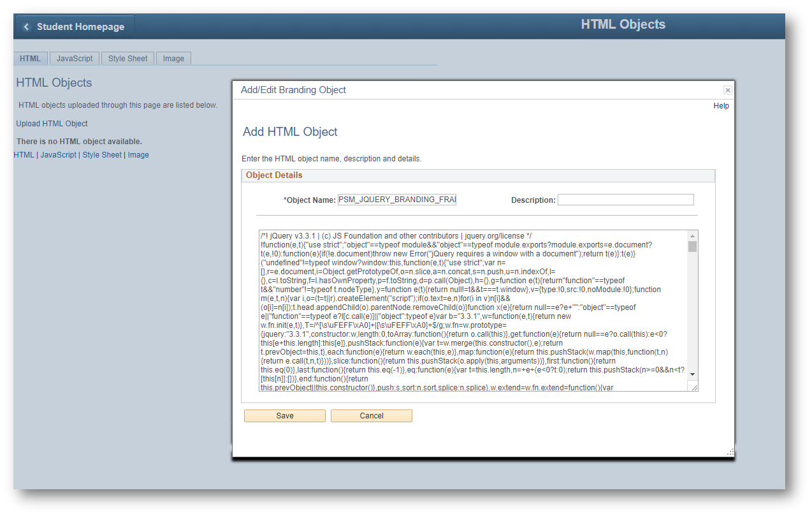Open the Image tab
The height and width of the screenshot is (516, 812).
click(173, 59)
